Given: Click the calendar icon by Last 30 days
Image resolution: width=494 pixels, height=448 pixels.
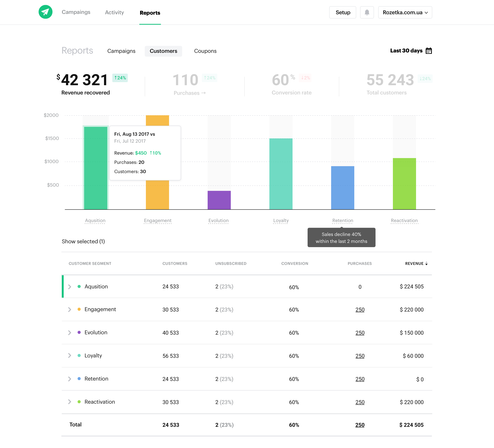Looking at the screenshot, I should coord(429,51).
